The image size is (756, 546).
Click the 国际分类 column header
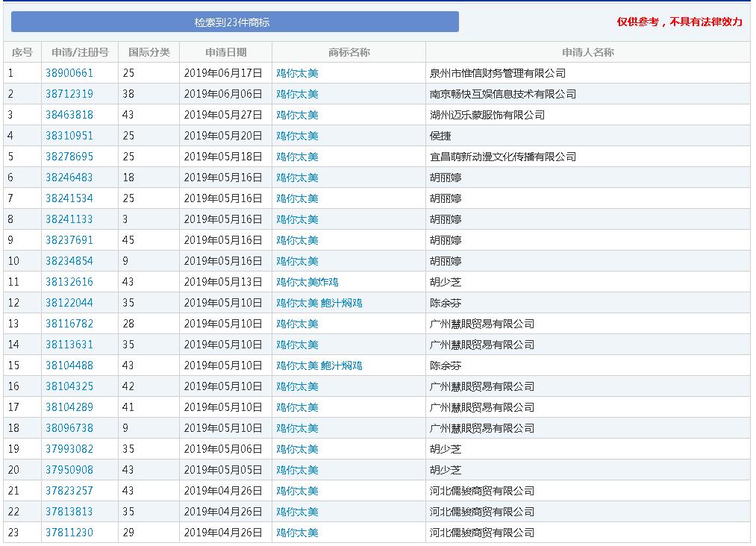149,52
